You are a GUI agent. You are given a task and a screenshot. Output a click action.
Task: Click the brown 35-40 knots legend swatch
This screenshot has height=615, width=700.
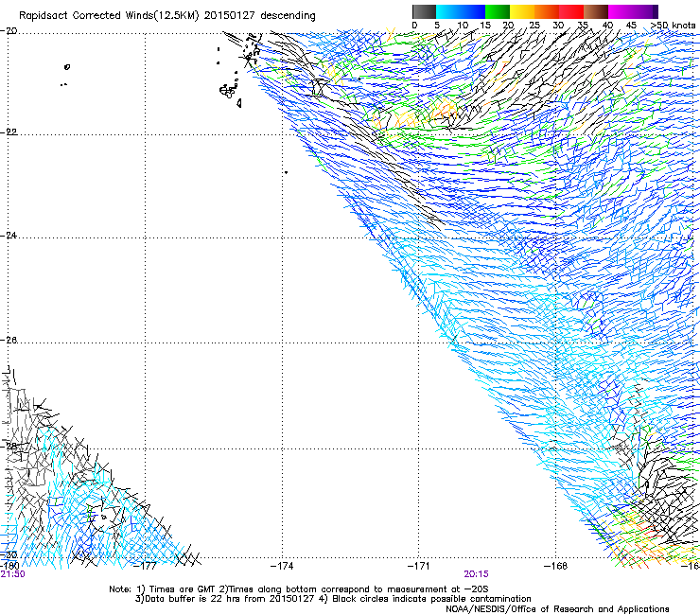(596, 11)
